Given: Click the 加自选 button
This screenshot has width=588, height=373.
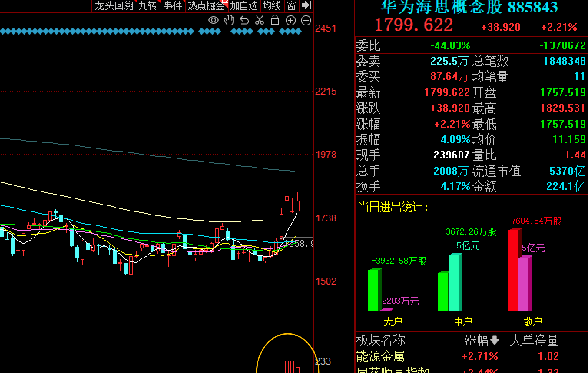Looking at the screenshot, I should (244, 6).
